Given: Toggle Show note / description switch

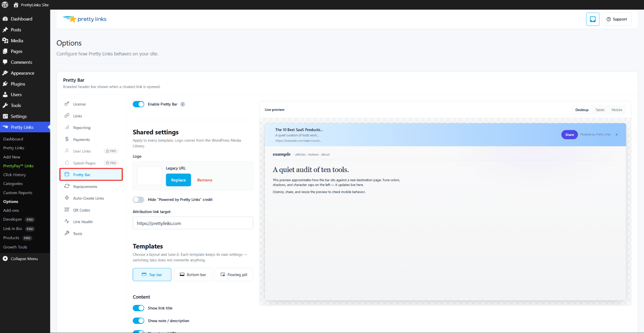Looking at the screenshot, I should (138, 321).
